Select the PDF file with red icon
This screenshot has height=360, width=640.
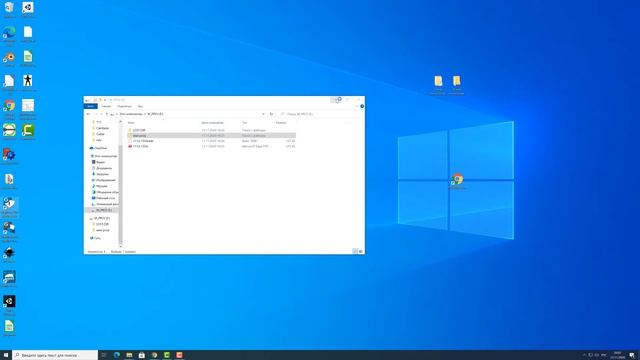(x=141, y=146)
